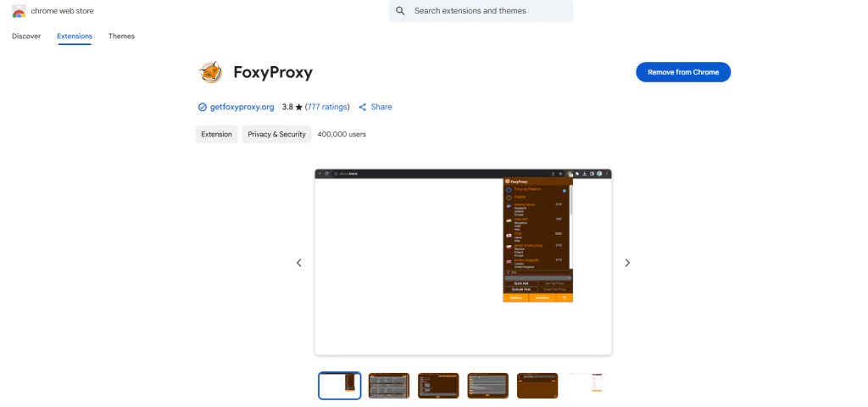This screenshot has height=407, width=868.
Task: Click the Remove from Chrome button
Action: [x=683, y=72]
